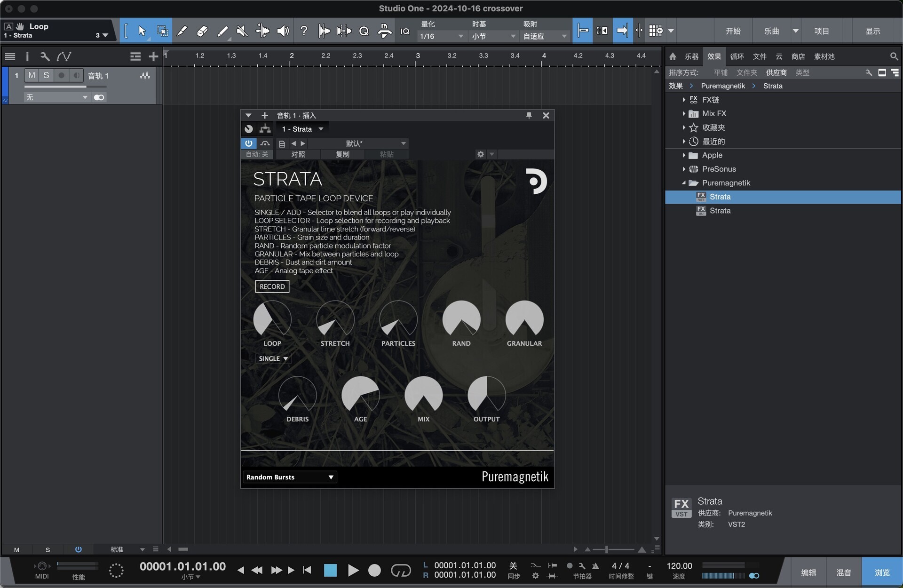Viewport: 903px width, 588px height.
Task: Select the Strata AU entry in browser
Action: point(783,211)
